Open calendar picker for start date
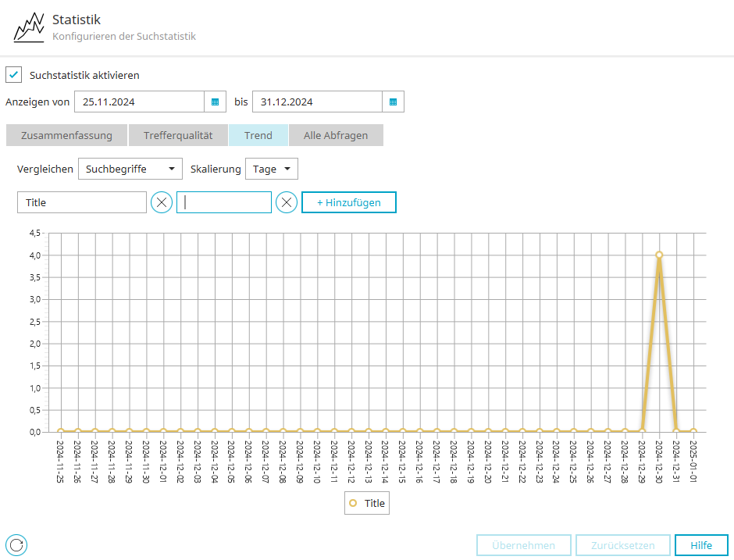The height and width of the screenshot is (560, 734). 215,102
